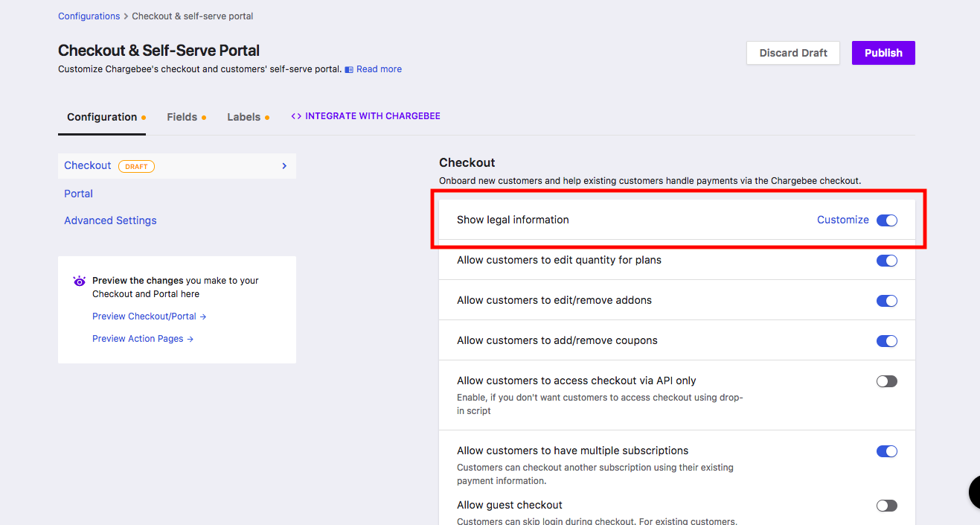Screen dimensions: 980x525
Task: Click the book icon beside Read more
Action: (349, 69)
